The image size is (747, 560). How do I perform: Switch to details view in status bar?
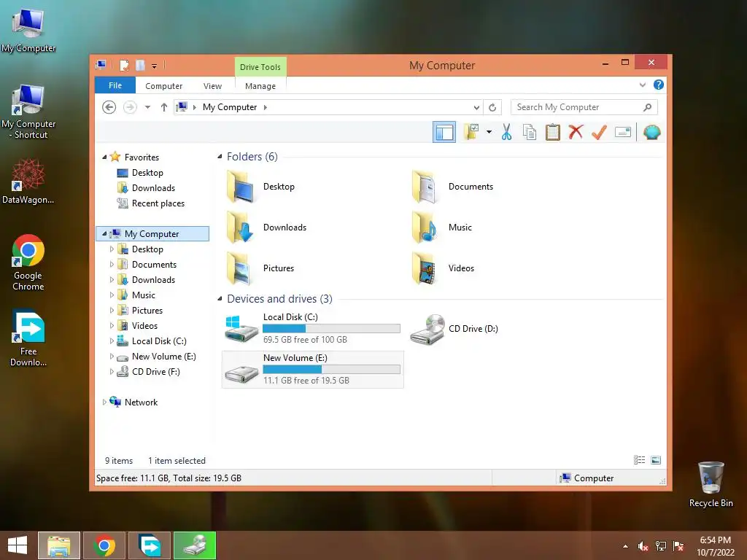click(x=639, y=459)
